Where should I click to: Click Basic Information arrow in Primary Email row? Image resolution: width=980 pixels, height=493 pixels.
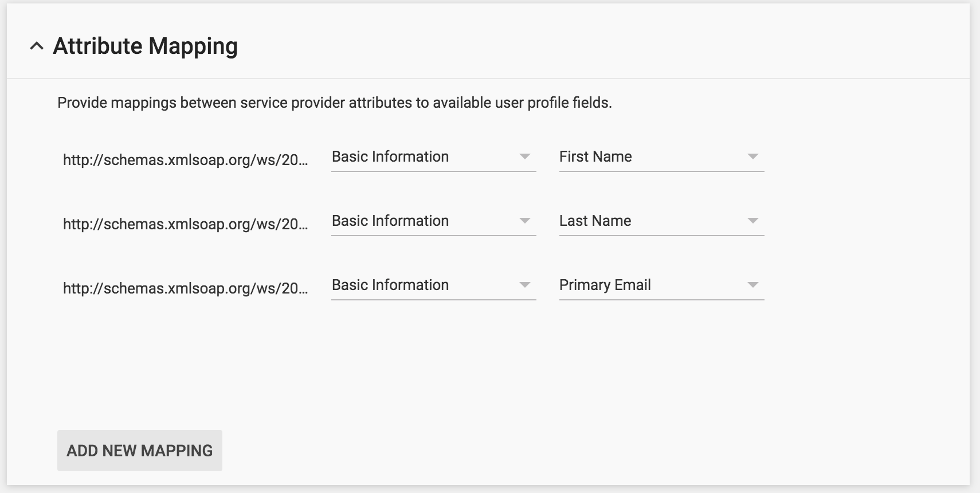pos(524,285)
